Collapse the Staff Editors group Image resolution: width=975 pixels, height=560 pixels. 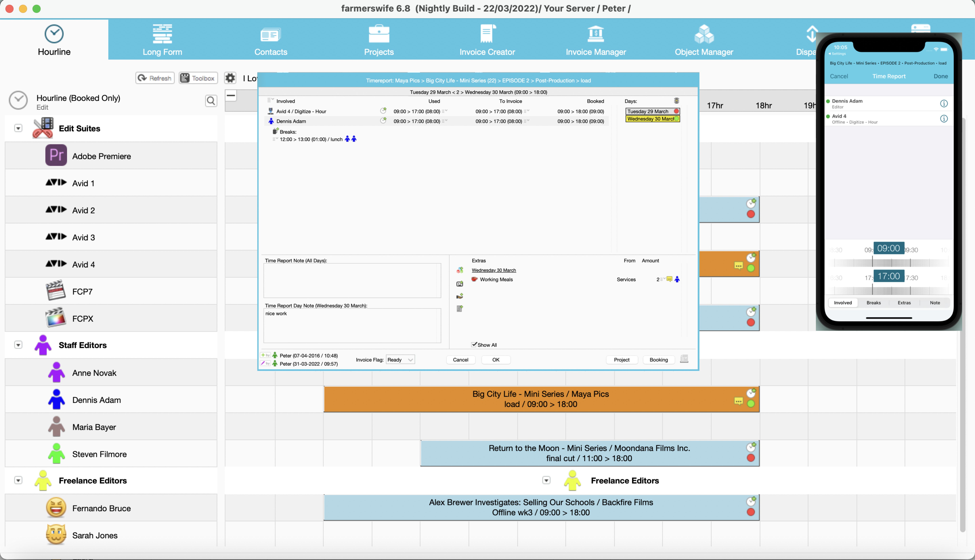pos(18,345)
